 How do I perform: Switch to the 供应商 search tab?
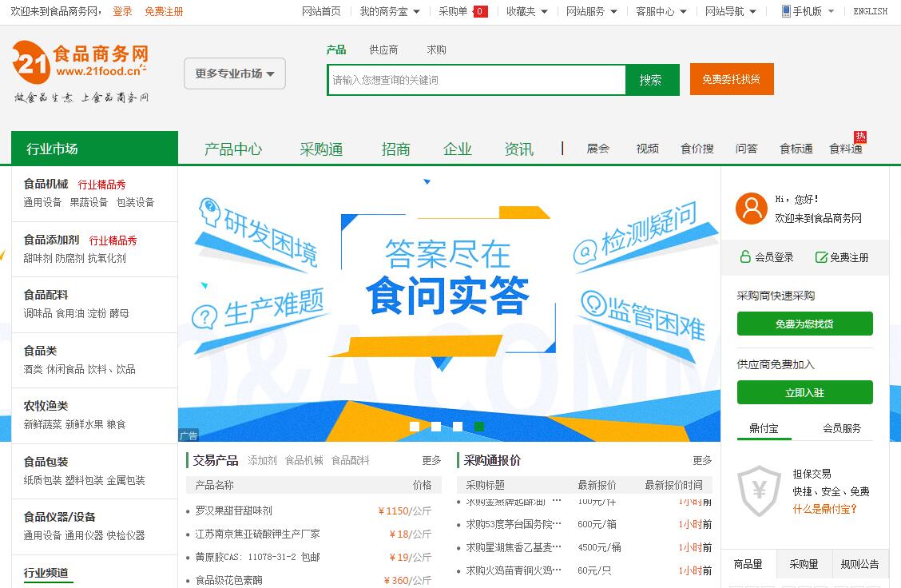pos(383,50)
